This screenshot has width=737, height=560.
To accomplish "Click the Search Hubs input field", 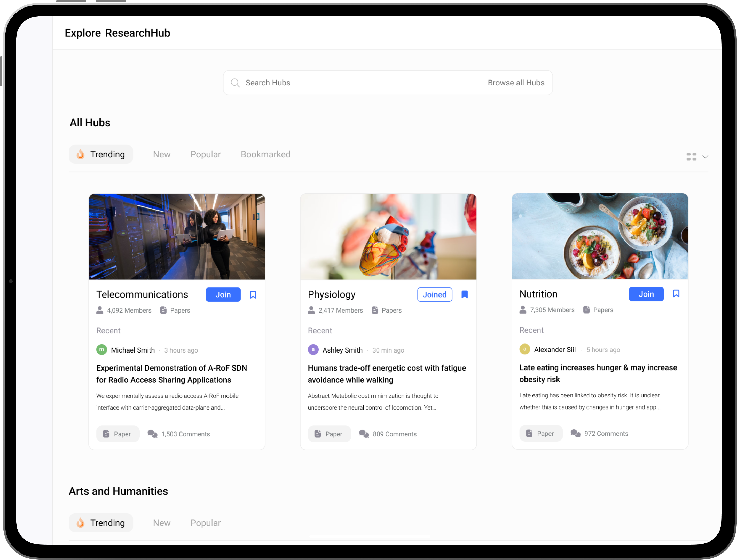I will (x=350, y=83).
